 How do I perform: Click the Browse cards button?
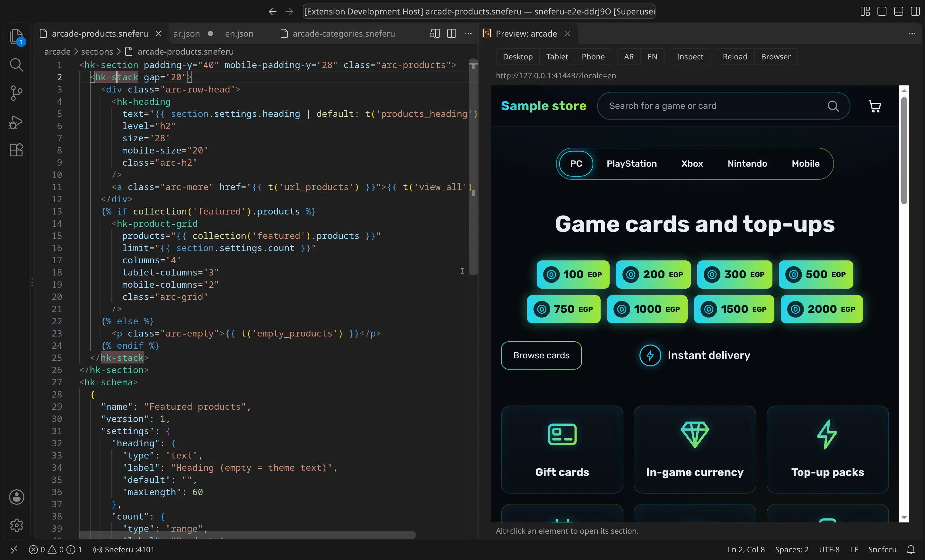tap(541, 355)
